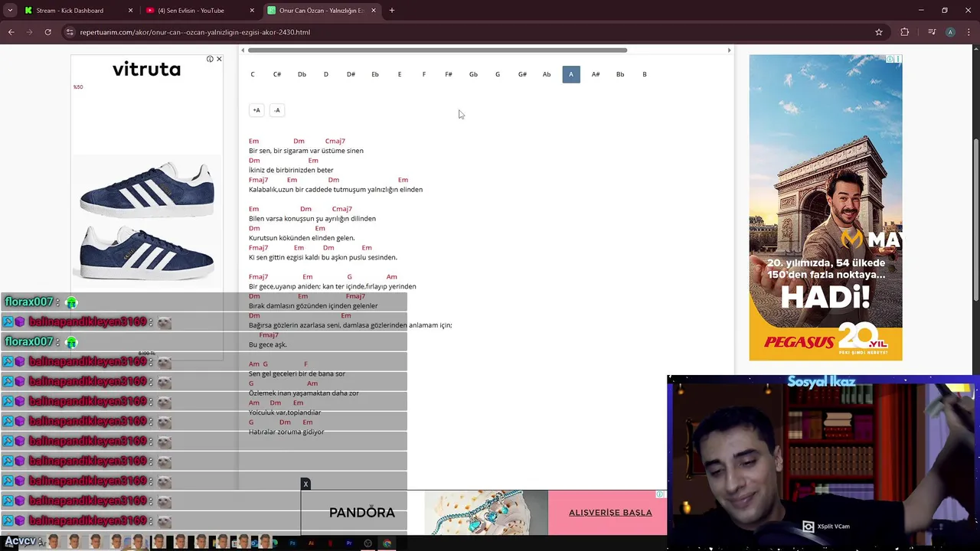Reload the current page
Viewport: 980px width, 551px height.
(x=47, y=32)
